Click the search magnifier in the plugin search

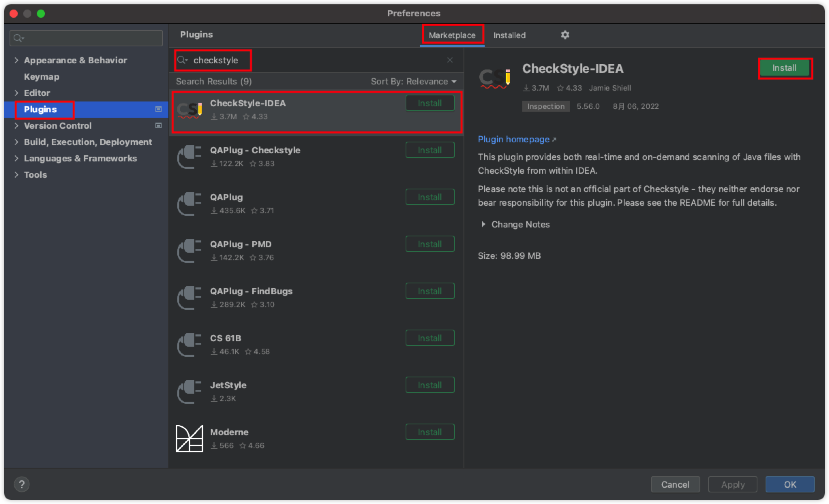point(182,60)
